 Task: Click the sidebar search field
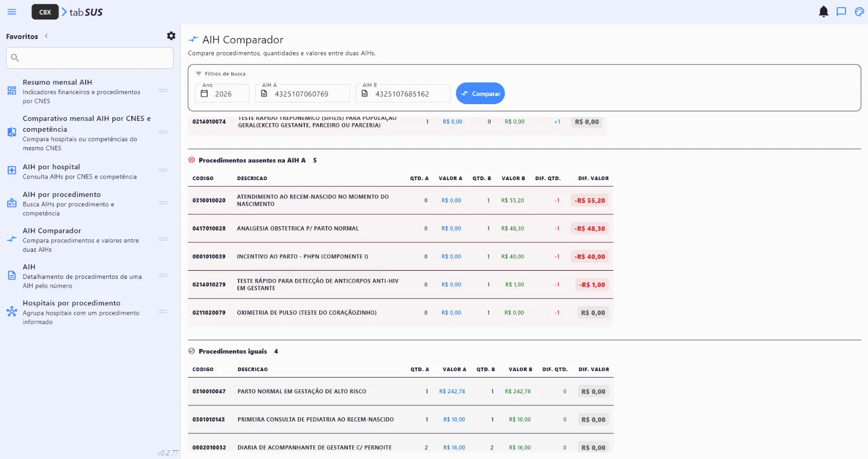[90, 58]
